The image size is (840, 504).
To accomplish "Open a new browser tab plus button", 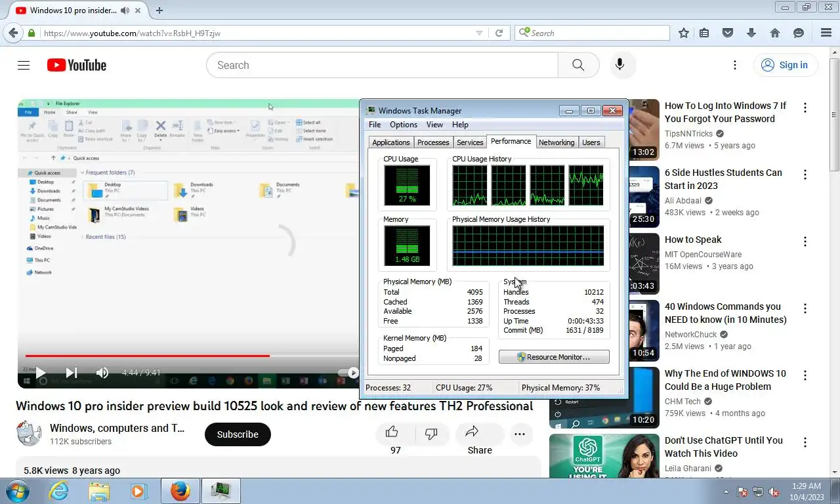I will 159,10.
